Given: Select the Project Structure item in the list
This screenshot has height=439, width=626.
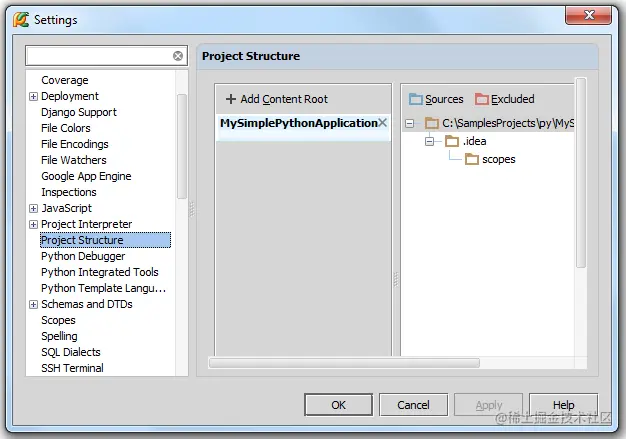Looking at the screenshot, I should point(105,240).
